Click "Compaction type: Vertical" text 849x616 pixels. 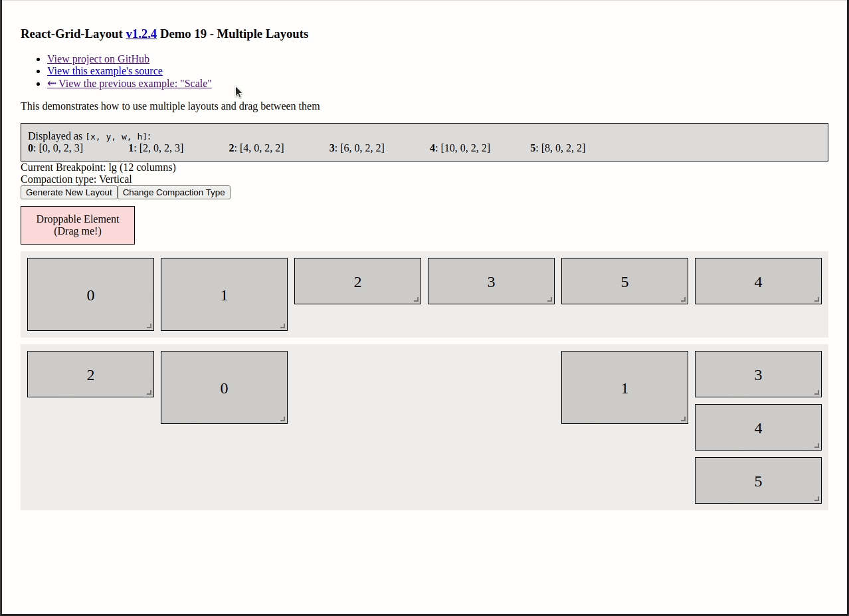pyautogui.click(x=76, y=179)
